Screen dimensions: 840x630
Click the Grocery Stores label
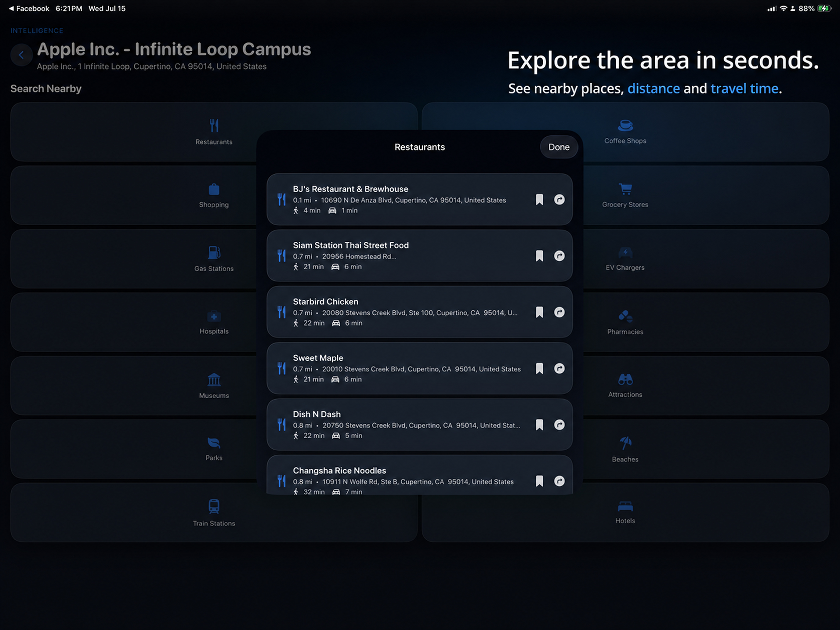[x=625, y=205]
